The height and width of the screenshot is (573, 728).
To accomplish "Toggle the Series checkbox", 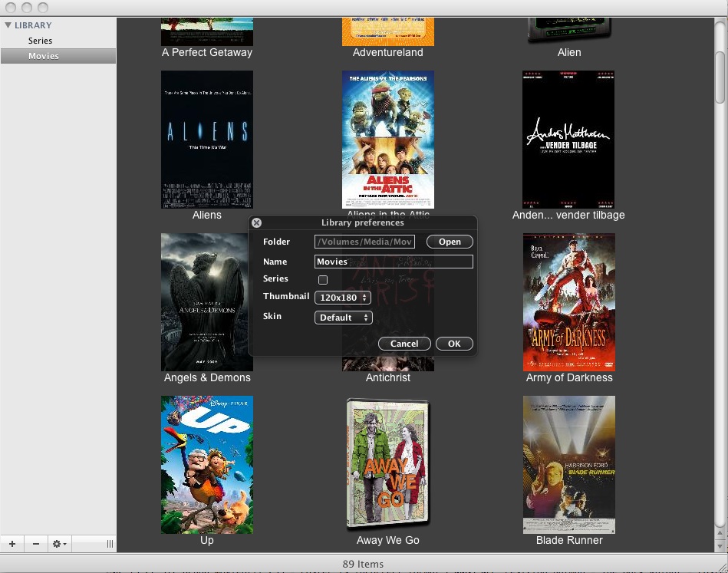I will [x=323, y=280].
